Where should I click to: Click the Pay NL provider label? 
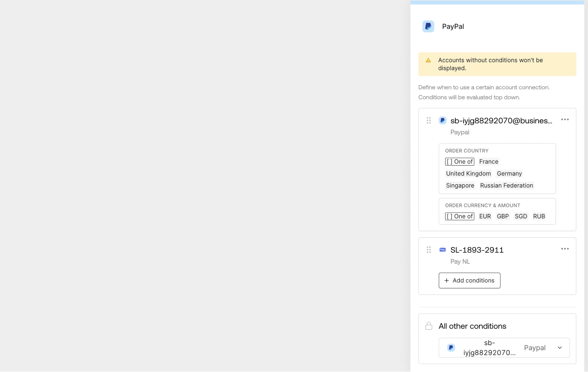pyautogui.click(x=460, y=262)
